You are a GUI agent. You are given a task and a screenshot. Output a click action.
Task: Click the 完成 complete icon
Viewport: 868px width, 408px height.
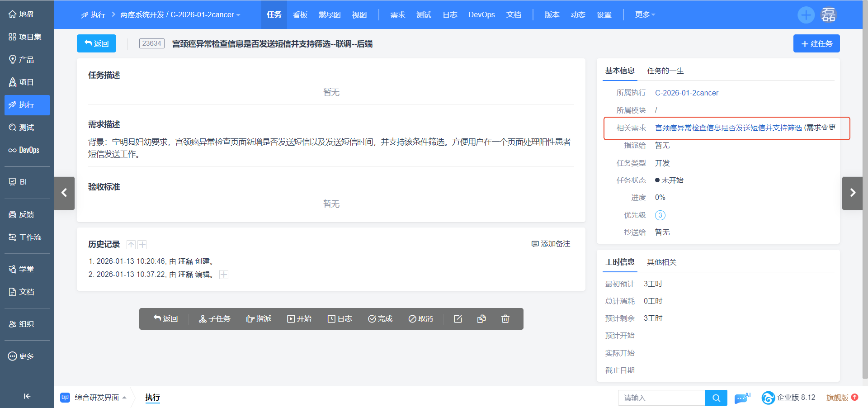pyautogui.click(x=373, y=319)
